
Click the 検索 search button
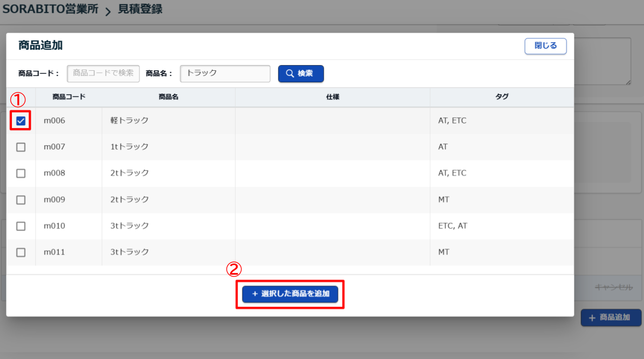point(301,74)
